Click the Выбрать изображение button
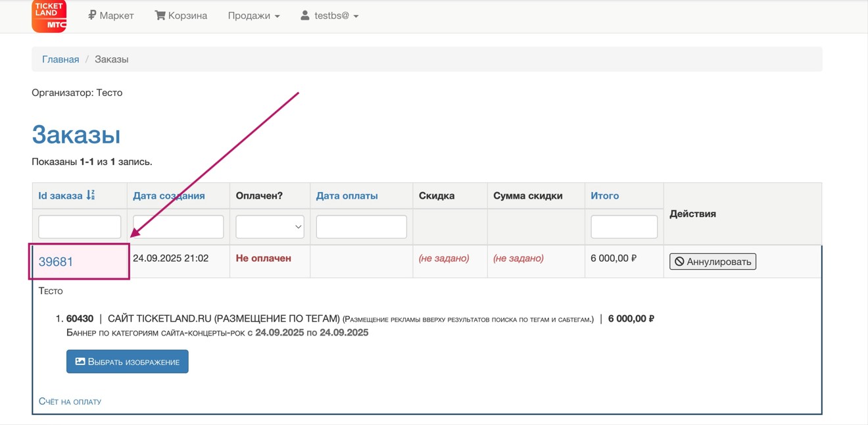 128,362
